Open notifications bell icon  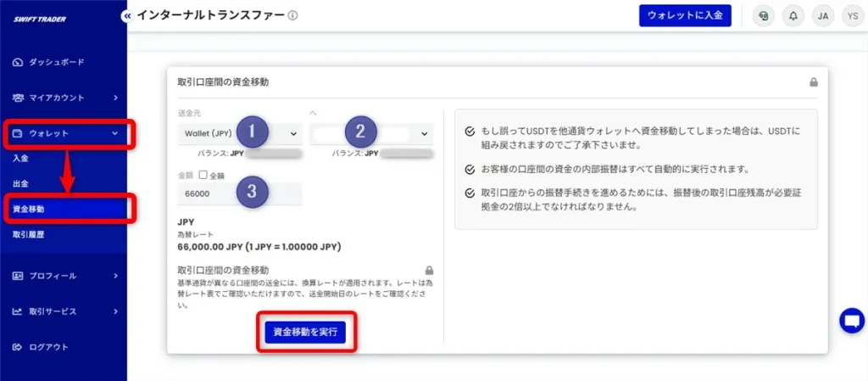point(793,16)
